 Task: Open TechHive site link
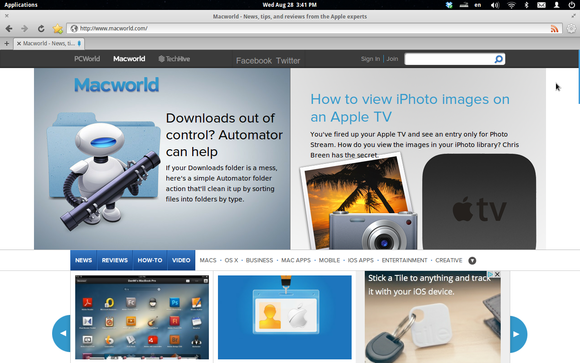pos(174,59)
